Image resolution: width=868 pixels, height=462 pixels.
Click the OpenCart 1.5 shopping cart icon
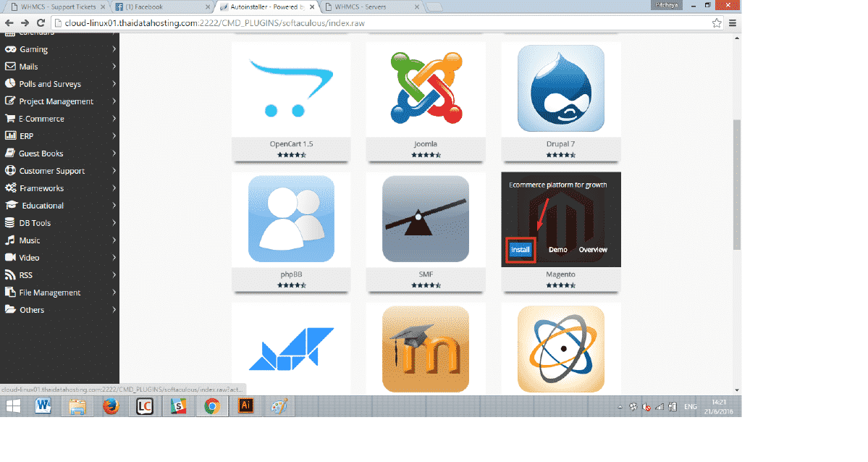click(x=291, y=88)
